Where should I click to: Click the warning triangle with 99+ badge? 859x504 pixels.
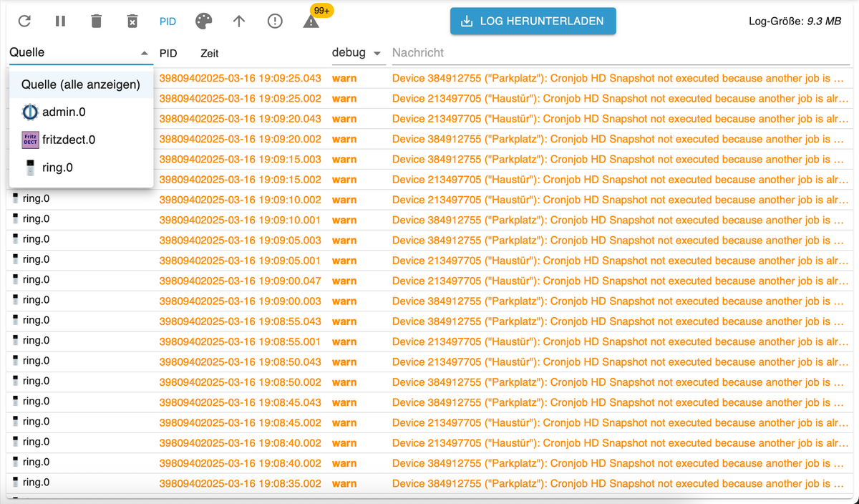pos(311,21)
